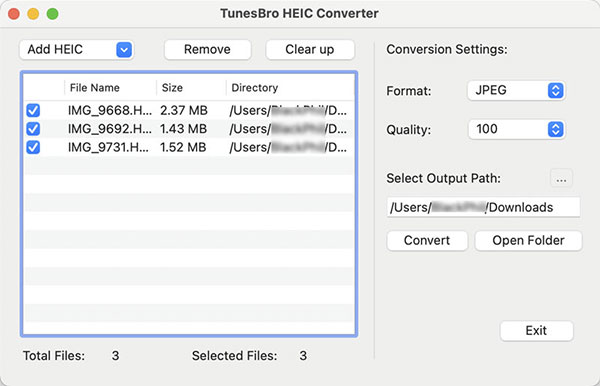Click the Remove button
Viewport: 600px width, 386px height.
point(207,49)
